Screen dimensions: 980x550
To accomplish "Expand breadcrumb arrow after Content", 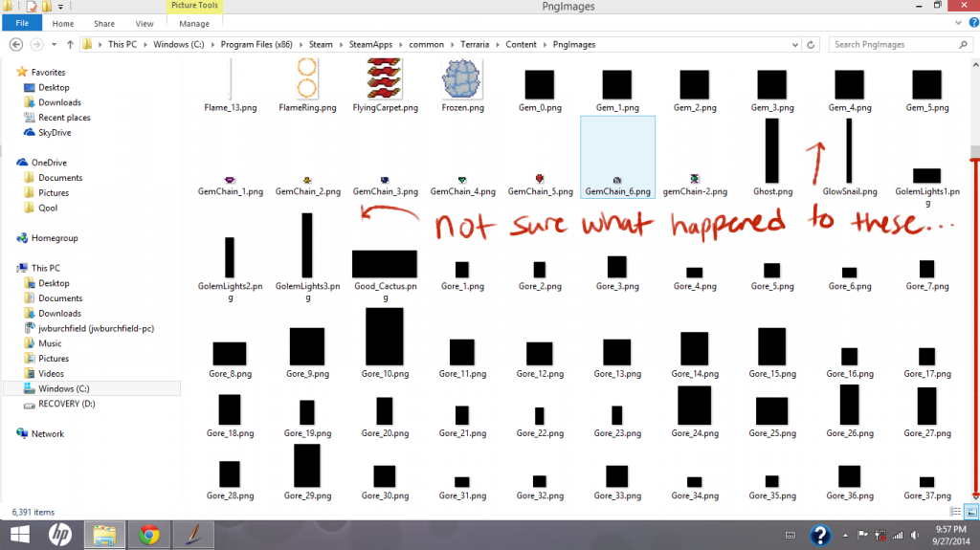I will 545,44.
